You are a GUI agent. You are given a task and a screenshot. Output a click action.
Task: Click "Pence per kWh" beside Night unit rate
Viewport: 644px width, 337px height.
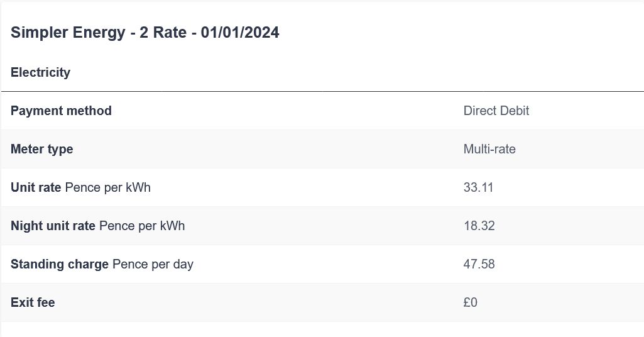142,226
